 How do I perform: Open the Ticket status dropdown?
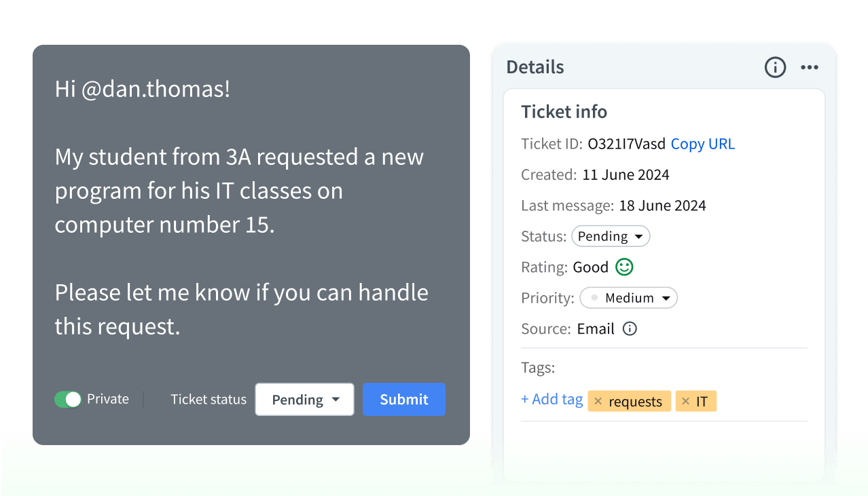[304, 399]
